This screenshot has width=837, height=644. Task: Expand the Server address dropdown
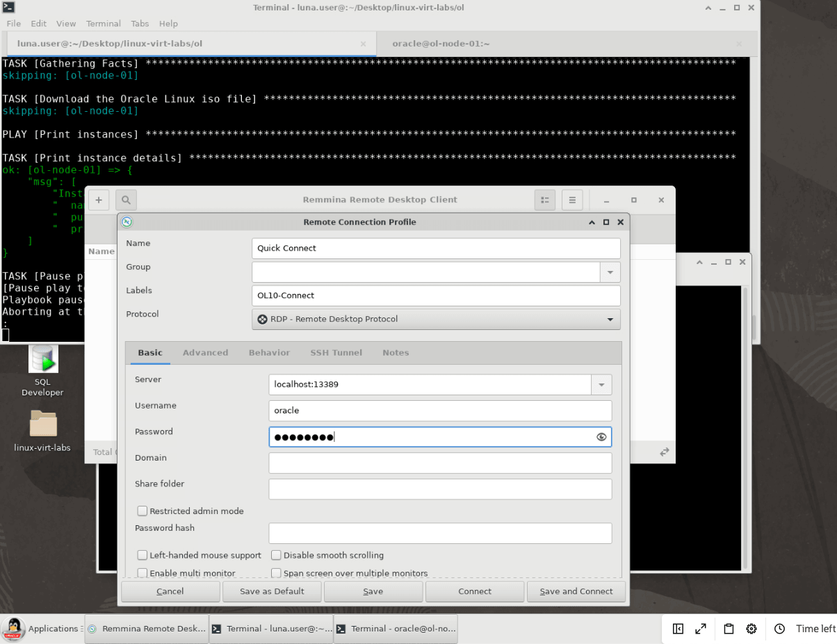click(x=601, y=384)
